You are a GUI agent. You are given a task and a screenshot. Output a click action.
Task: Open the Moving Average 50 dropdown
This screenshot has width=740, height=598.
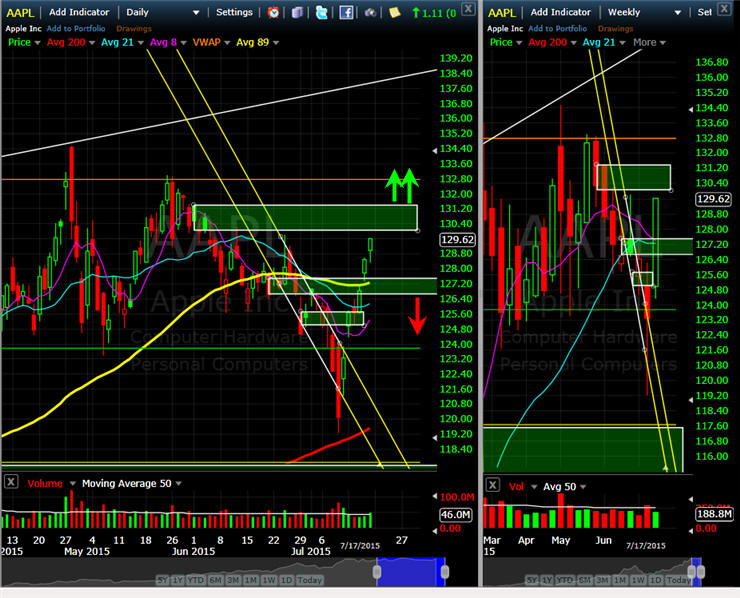[178, 484]
